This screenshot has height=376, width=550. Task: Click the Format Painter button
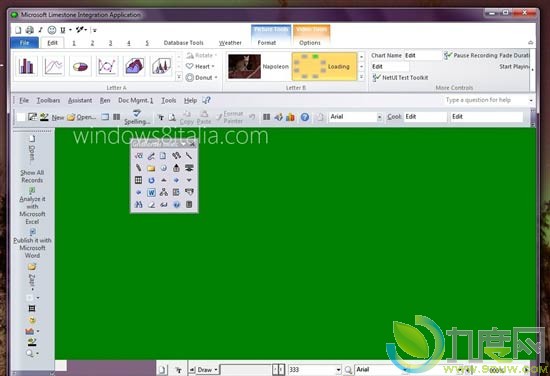(x=230, y=117)
